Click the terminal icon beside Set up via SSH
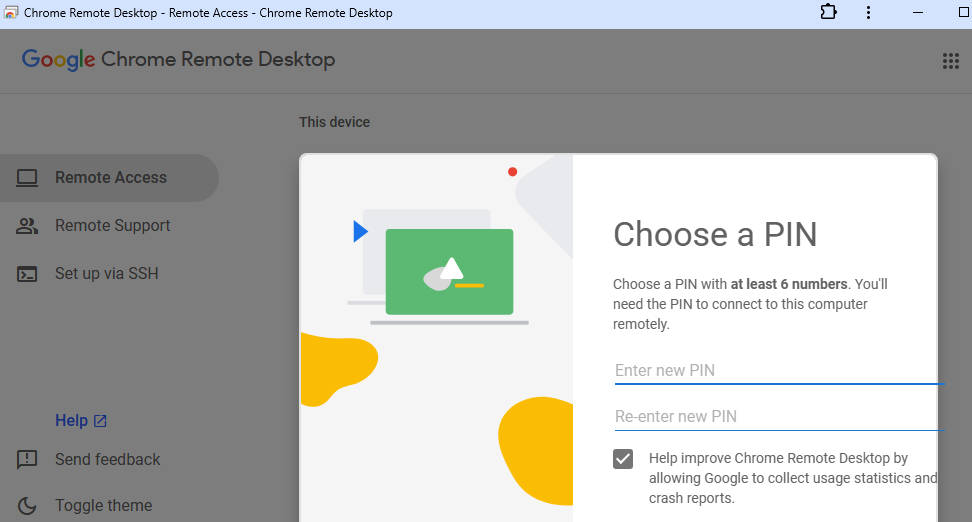The height and width of the screenshot is (522, 972). coord(27,273)
